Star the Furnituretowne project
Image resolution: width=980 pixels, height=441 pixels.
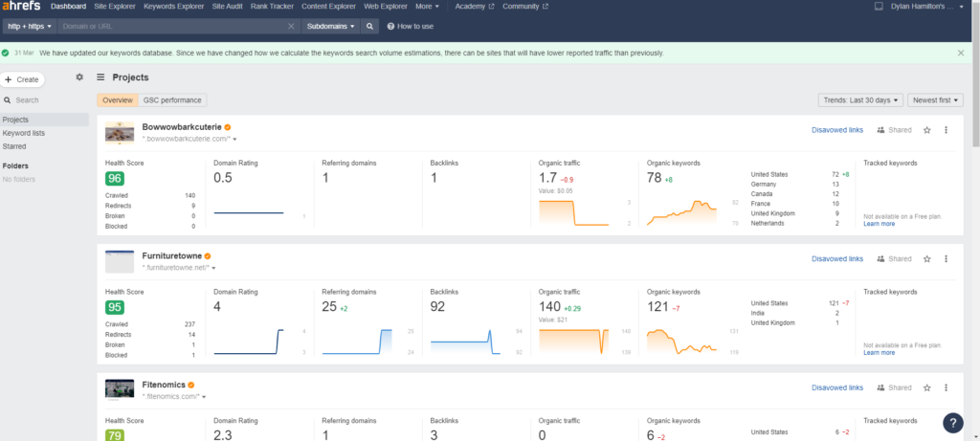(x=926, y=258)
